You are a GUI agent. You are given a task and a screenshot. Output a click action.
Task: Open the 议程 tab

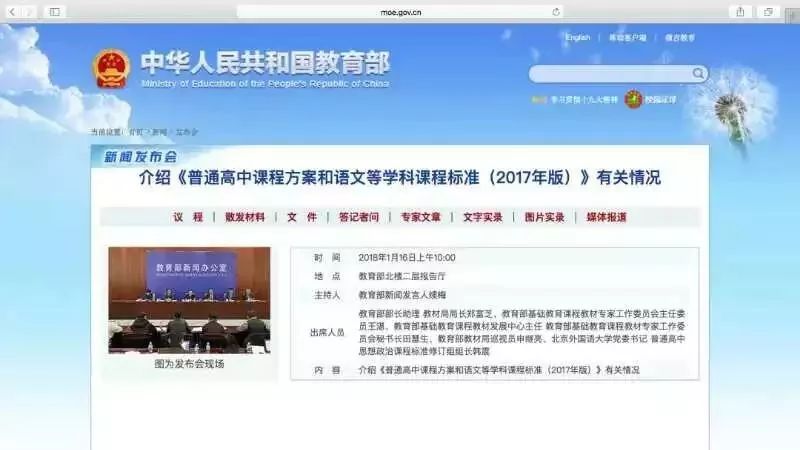188,217
